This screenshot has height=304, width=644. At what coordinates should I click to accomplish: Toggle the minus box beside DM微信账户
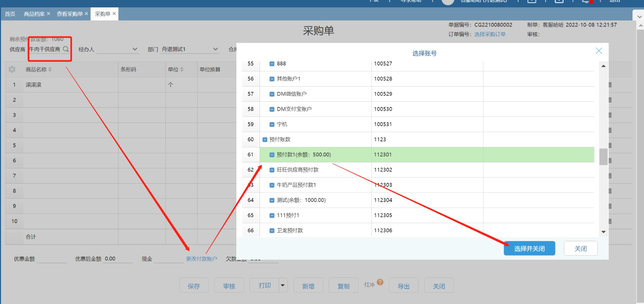tap(272, 94)
